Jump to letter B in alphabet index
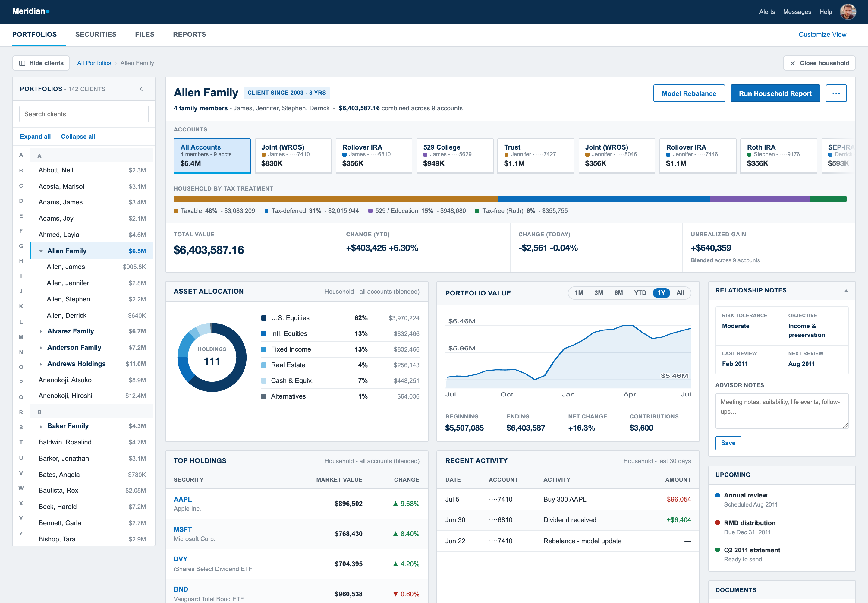The height and width of the screenshot is (603, 868). (x=21, y=170)
